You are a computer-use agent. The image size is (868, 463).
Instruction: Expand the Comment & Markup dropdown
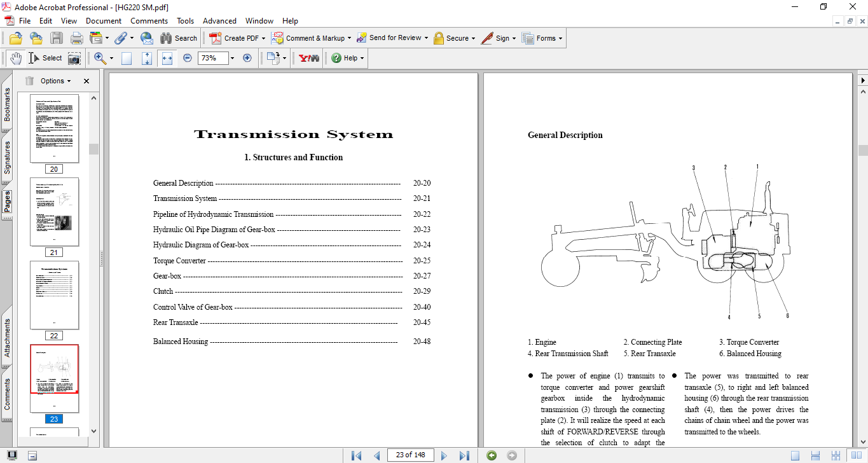(x=350, y=38)
